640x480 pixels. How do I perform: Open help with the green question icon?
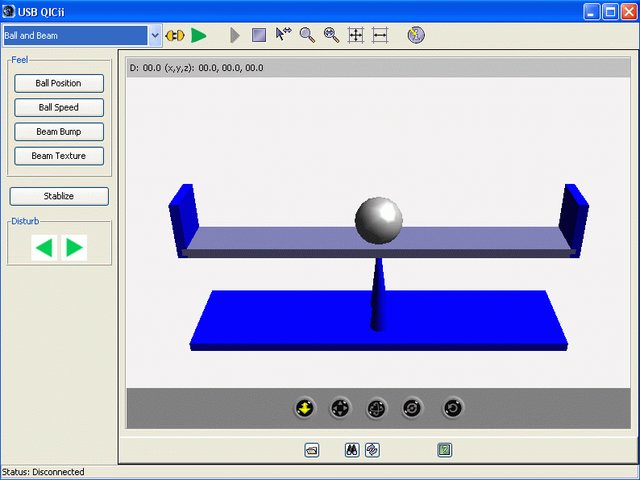[444, 450]
